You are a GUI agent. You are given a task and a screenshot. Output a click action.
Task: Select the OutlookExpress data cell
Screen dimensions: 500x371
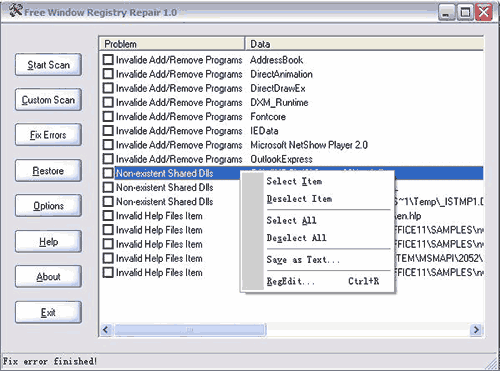pos(281,159)
